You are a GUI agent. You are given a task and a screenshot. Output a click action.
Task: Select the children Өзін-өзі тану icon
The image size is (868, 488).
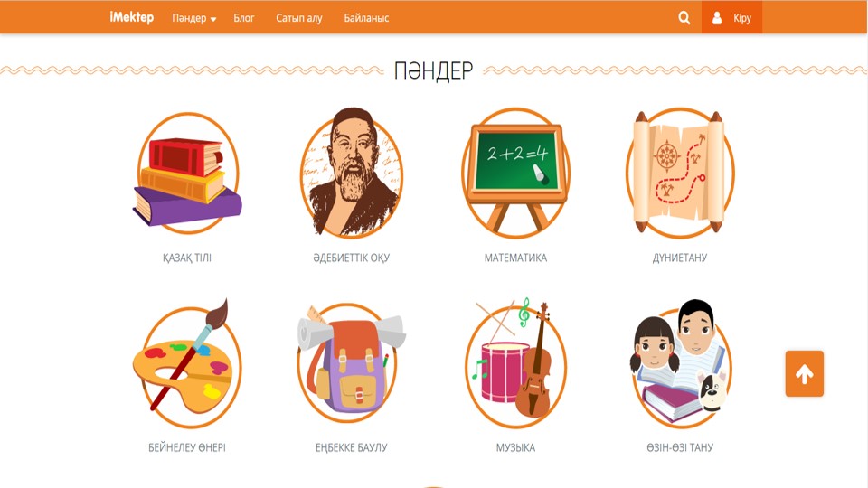pos(680,363)
